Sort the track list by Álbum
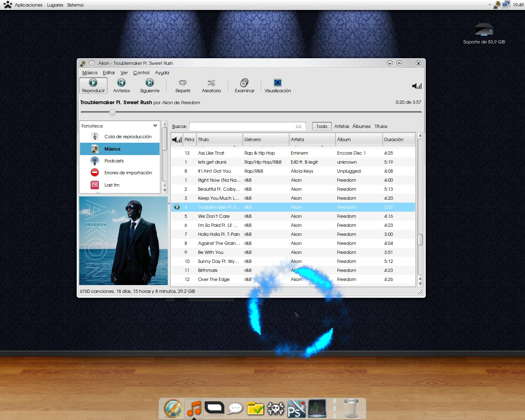Screen dimensions: 525x420 tap(359, 139)
